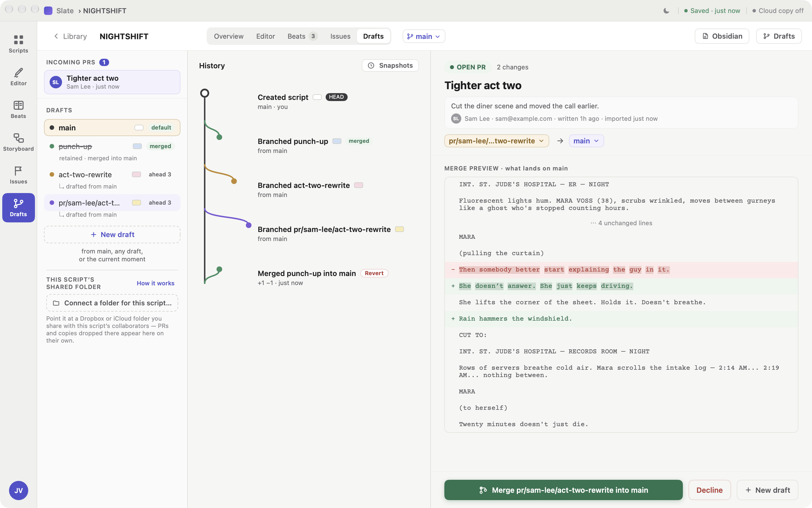The height and width of the screenshot is (508, 812).
Task: Click the Branched act-two-rewrite history entry
Action: click(x=304, y=185)
